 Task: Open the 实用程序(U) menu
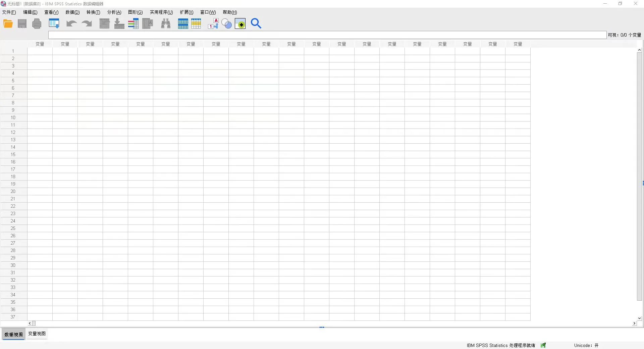161,12
